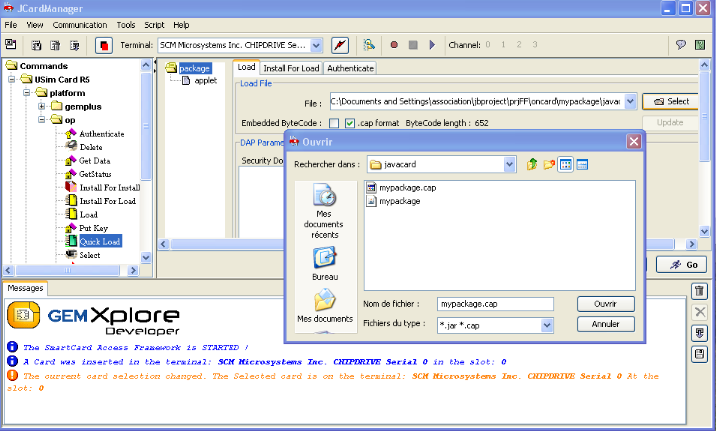This screenshot has height=431, width=716.
Task: Click the first toolbar icon below the File menu
Action: [x=11, y=44]
